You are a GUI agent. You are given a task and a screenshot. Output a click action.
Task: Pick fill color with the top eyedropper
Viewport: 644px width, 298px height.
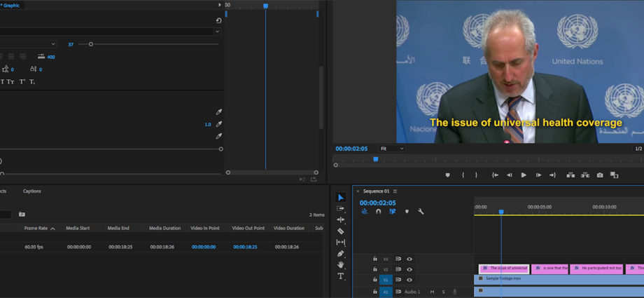(219, 112)
